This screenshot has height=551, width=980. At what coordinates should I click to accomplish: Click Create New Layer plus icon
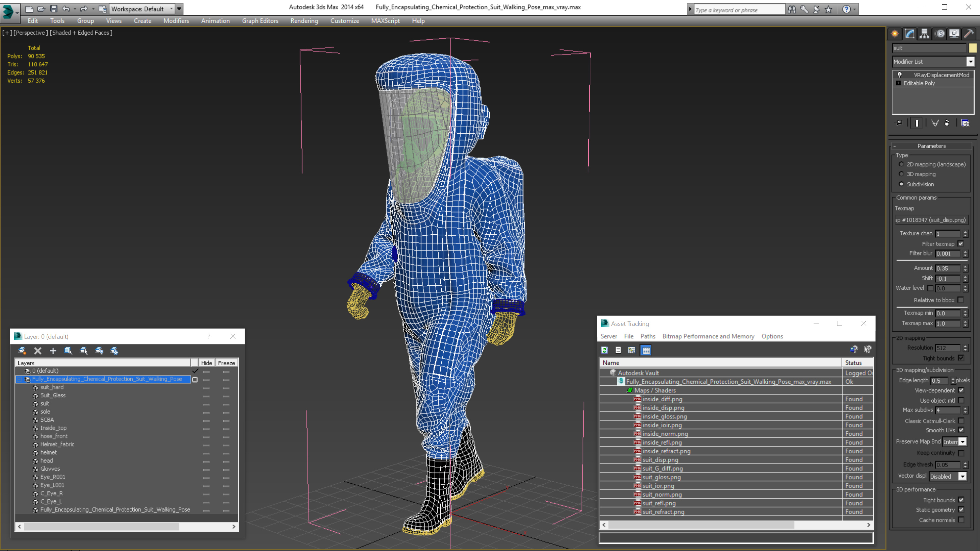[53, 351]
